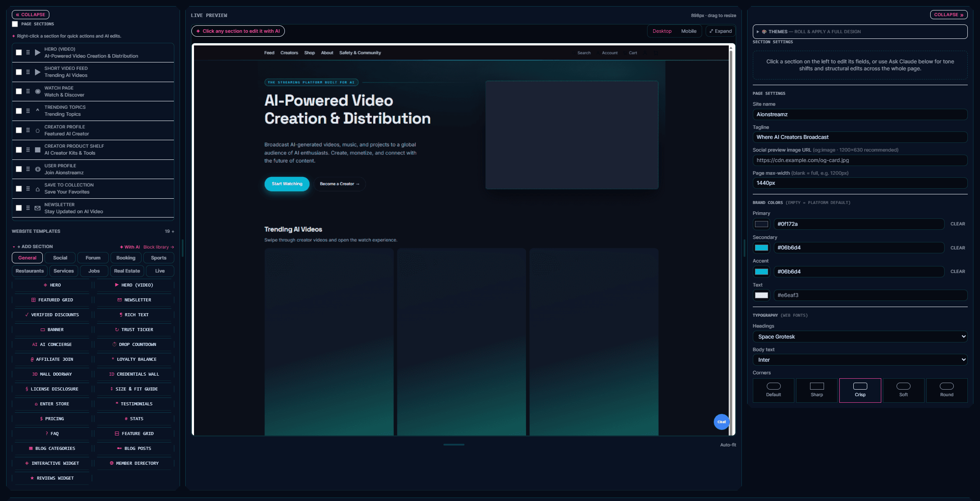Click the Expand preview button
The width and height of the screenshot is (980, 501).
pos(720,31)
